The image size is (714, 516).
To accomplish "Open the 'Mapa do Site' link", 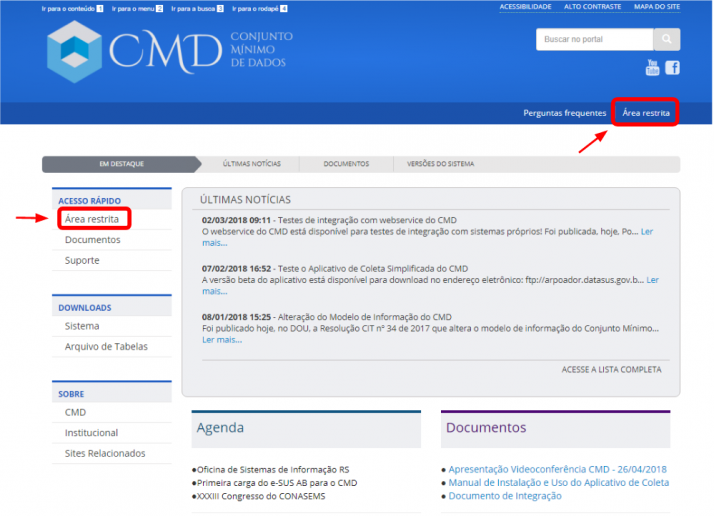I will (x=657, y=7).
